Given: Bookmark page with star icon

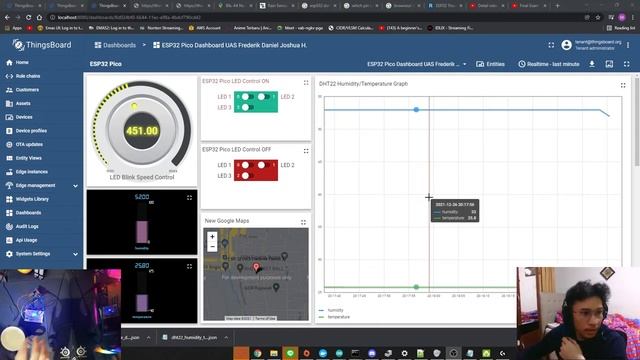Looking at the screenshot, I should tap(598, 18).
